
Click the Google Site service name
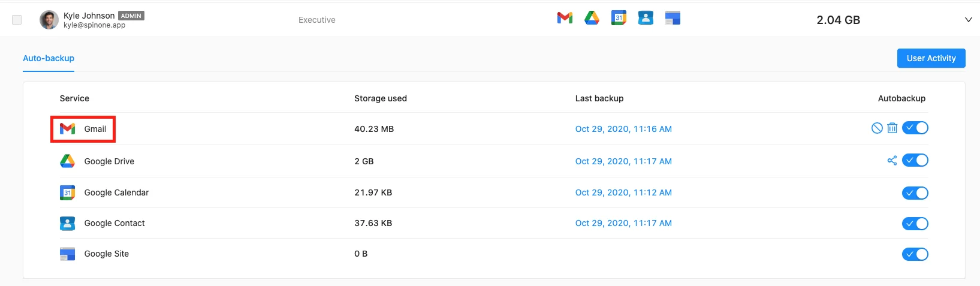click(x=107, y=254)
